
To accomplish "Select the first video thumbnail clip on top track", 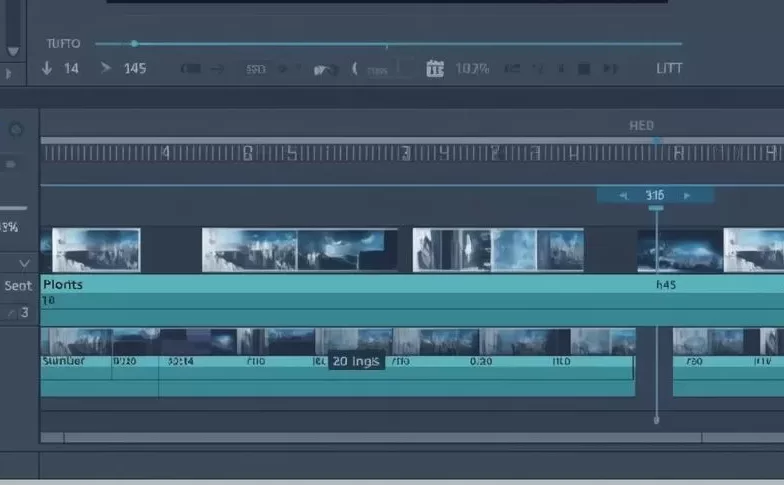I will click(95, 250).
